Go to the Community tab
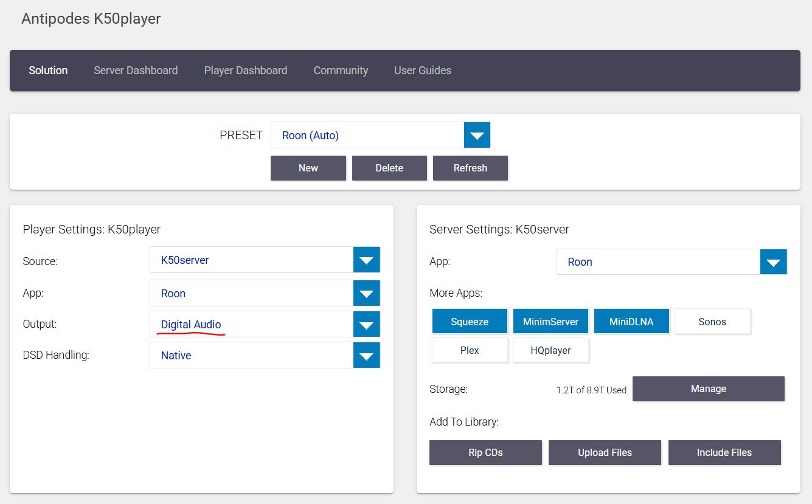Image resolution: width=812 pixels, height=504 pixels. [341, 71]
